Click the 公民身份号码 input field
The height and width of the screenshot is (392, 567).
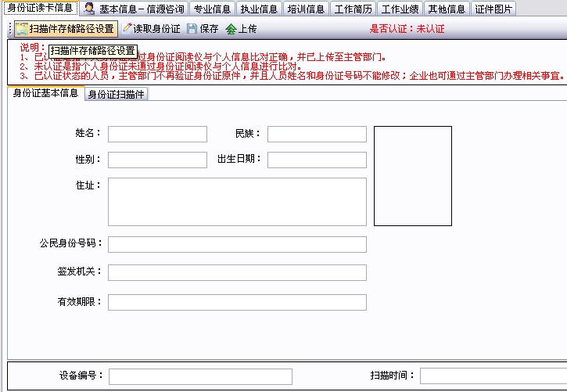tap(237, 245)
